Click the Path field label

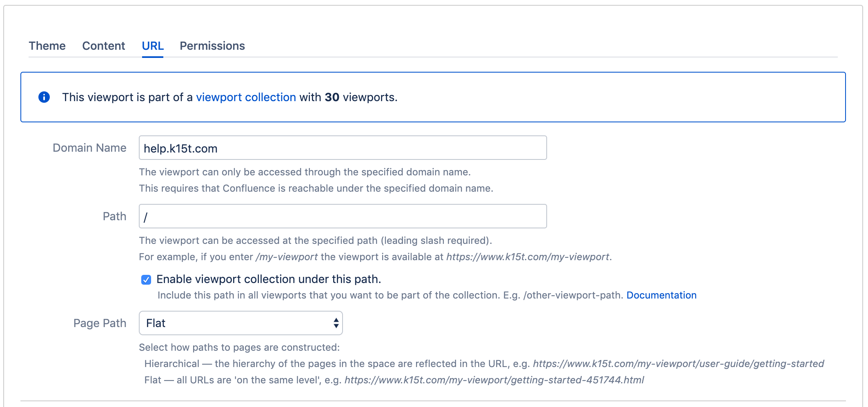click(114, 217)
